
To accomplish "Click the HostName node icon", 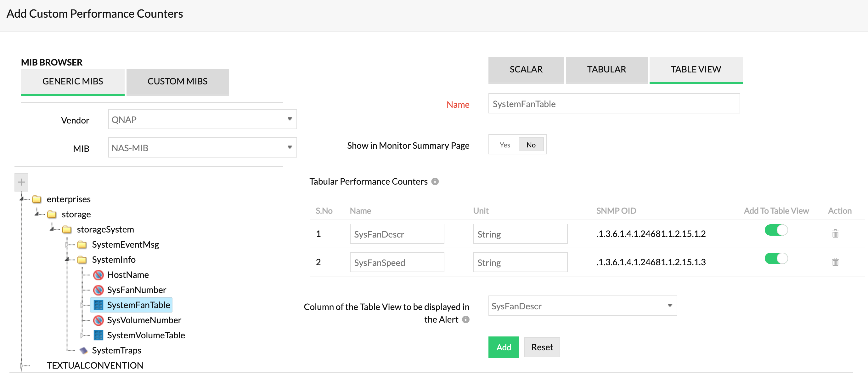I will (x=98, y=274).
